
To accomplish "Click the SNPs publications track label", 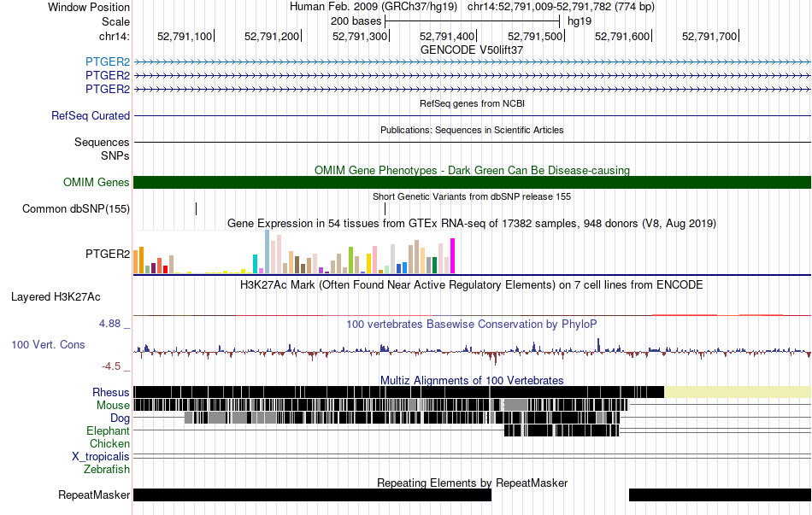I will (115, 155).
